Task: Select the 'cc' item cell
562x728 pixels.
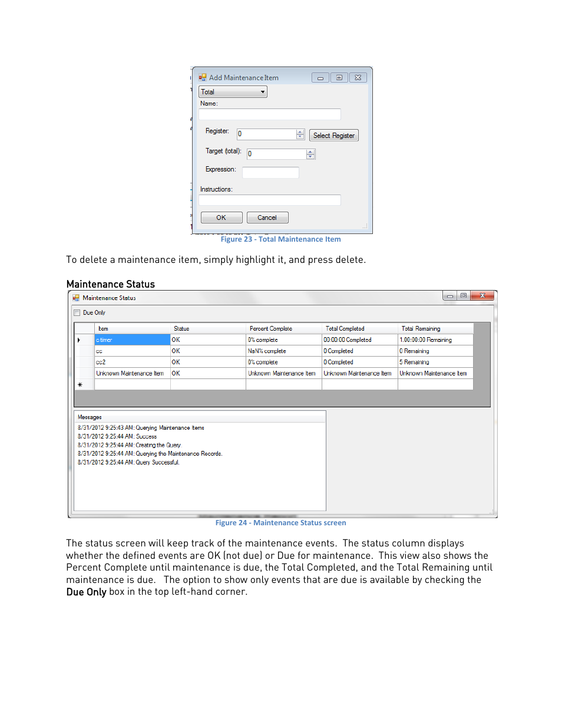Action: pyautogui.click(x=133, y=351)
